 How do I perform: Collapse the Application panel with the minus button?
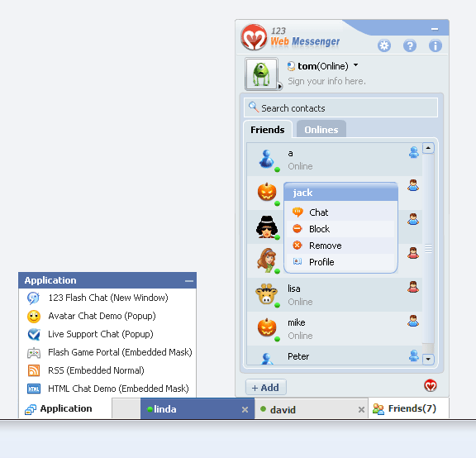click(188, 281)
